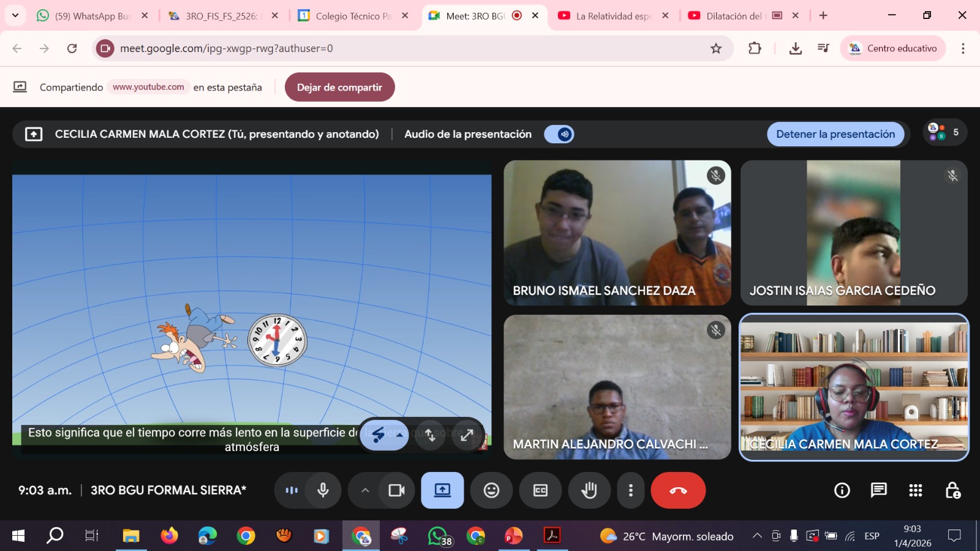Expand annotation pen tool options
980x551 pixels.
pyautogui.click(x=399, y=435)
